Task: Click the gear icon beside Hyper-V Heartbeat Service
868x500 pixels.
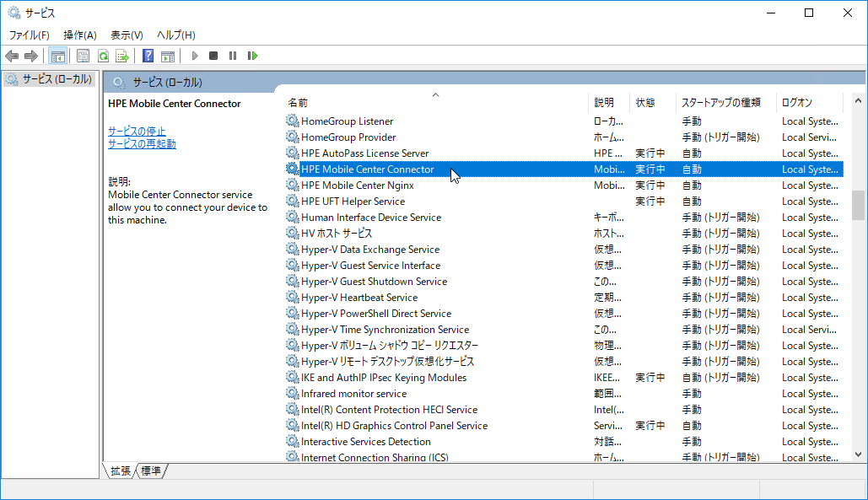Action: (x=292, y=297)
